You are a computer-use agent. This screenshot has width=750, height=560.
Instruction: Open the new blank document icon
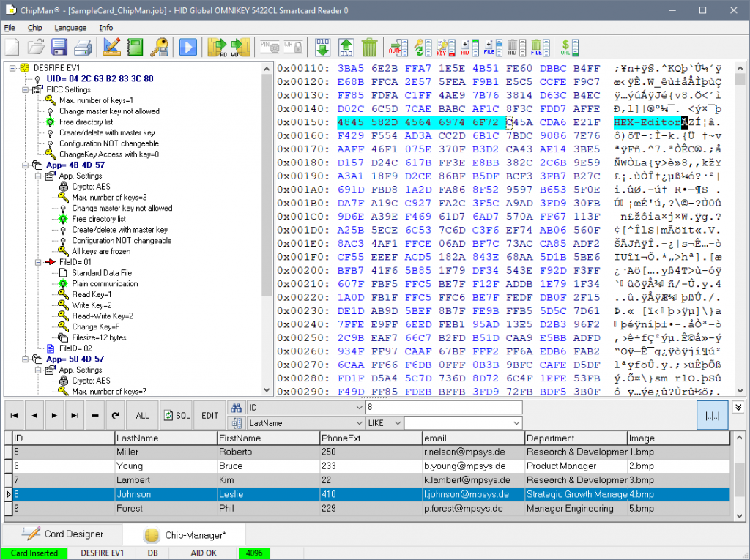point(12,48)
